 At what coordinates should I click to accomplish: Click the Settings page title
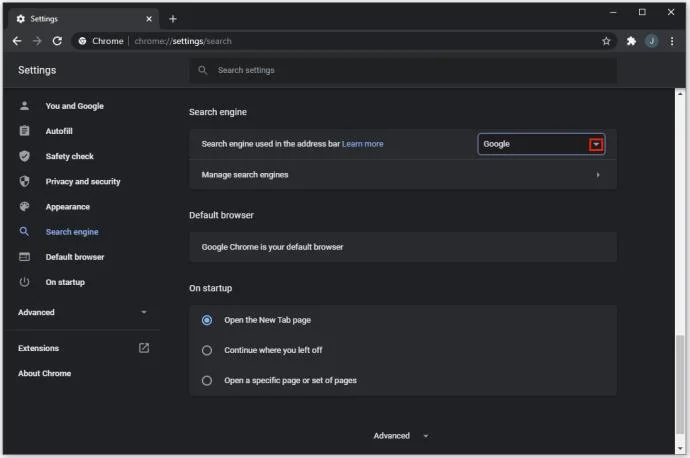tap(37, 70)
